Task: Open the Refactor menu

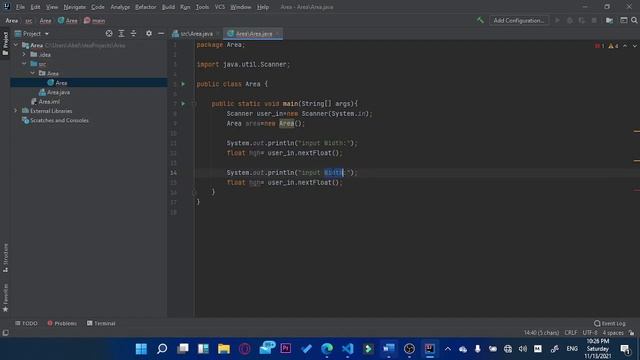Action: (145, 7)
